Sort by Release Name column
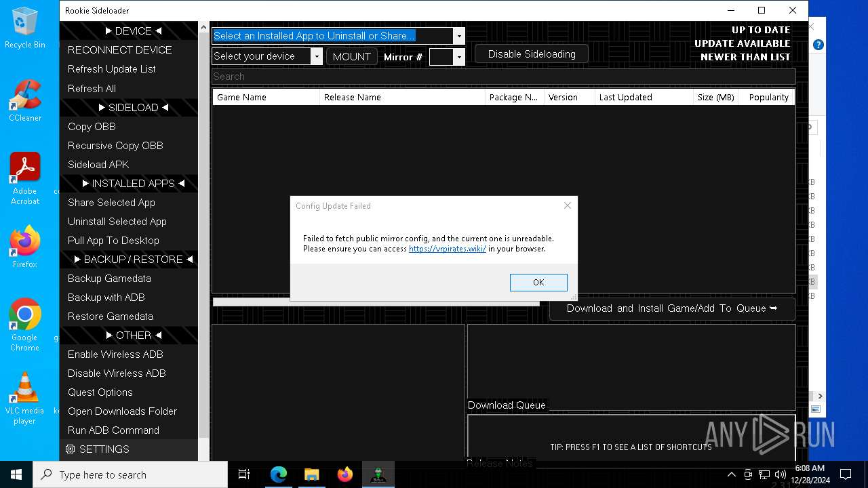 tap(402, 97)
